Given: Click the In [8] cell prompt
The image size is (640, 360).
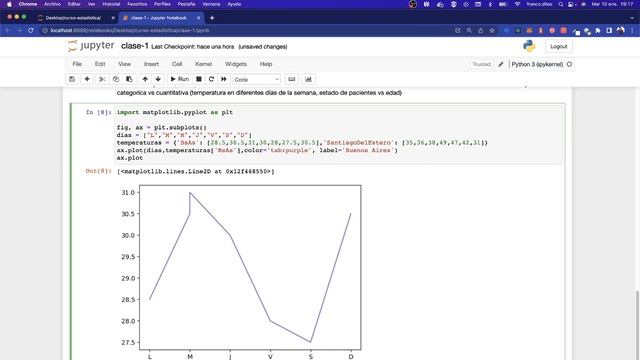Looking at the screenshot, I should coord(98,112).
